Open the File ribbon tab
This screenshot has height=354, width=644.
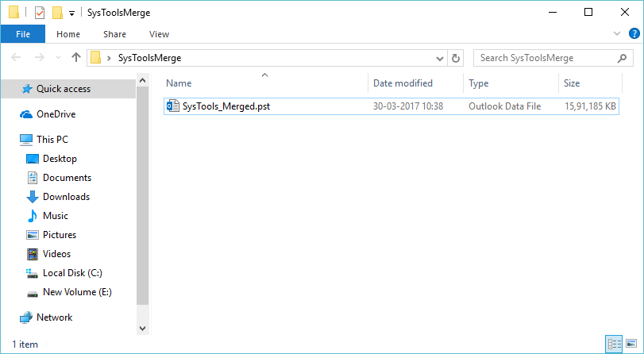click(x=22, y=34)
